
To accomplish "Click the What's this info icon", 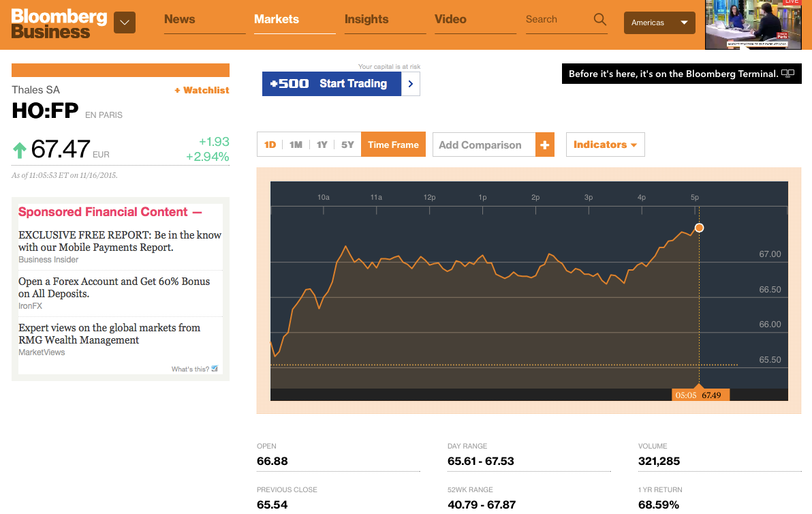I will click(x=215, y=369).
